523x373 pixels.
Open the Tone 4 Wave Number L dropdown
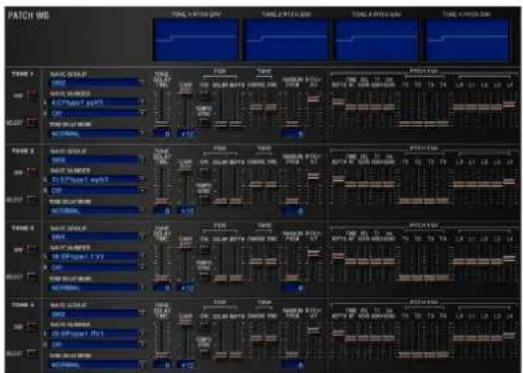(96, 333)
